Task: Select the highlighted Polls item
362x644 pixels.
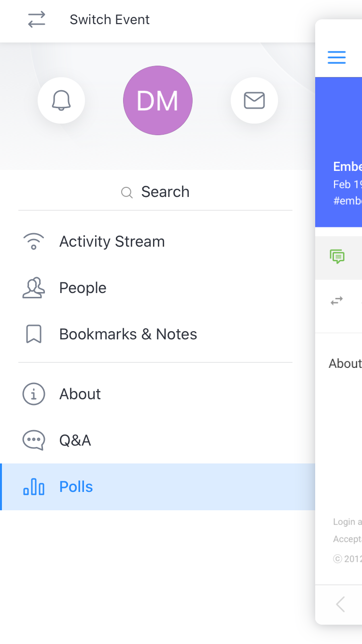Action: (157, 487)
